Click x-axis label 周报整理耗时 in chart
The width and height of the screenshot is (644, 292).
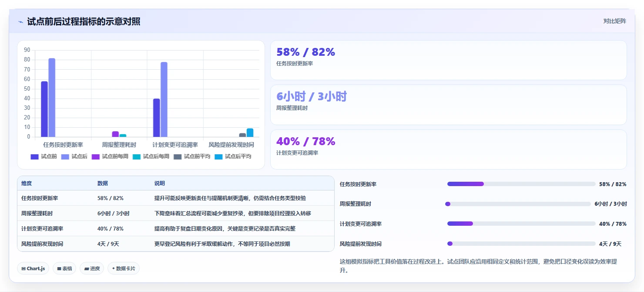[x=119, y=145]
